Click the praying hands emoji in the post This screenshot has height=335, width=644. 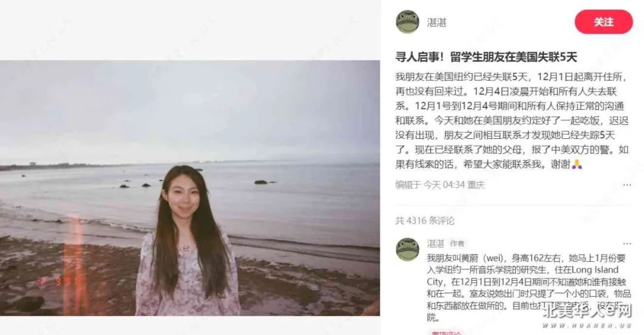(x=577, y=164)
